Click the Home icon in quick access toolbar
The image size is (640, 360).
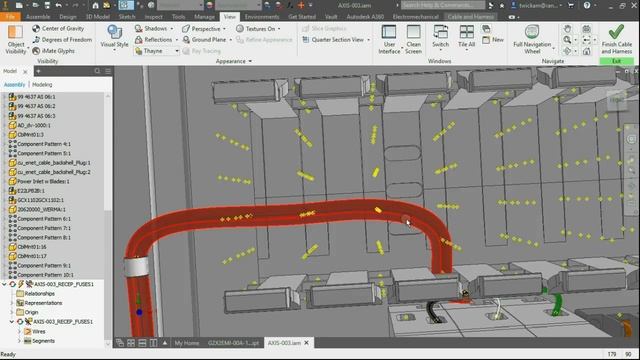point(95,5)
